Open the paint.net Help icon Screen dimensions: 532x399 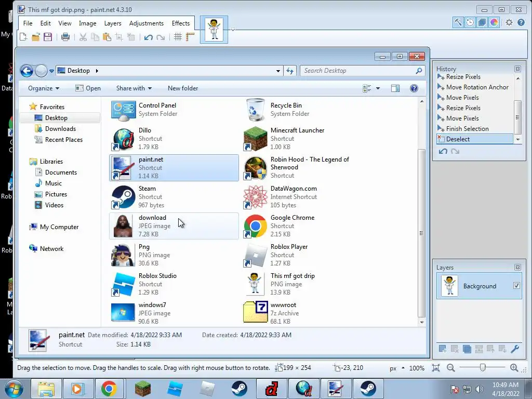point(521,22)
